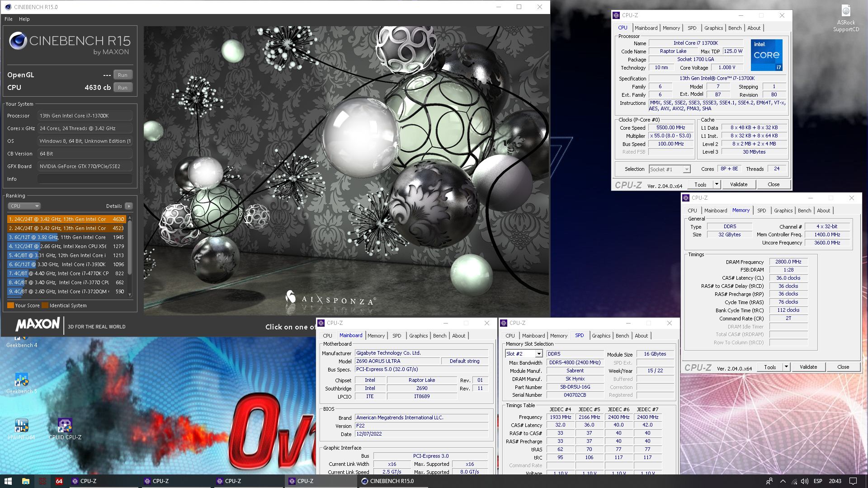Click the GFX Board GeForce GTX 770 field

click(85, 166)
